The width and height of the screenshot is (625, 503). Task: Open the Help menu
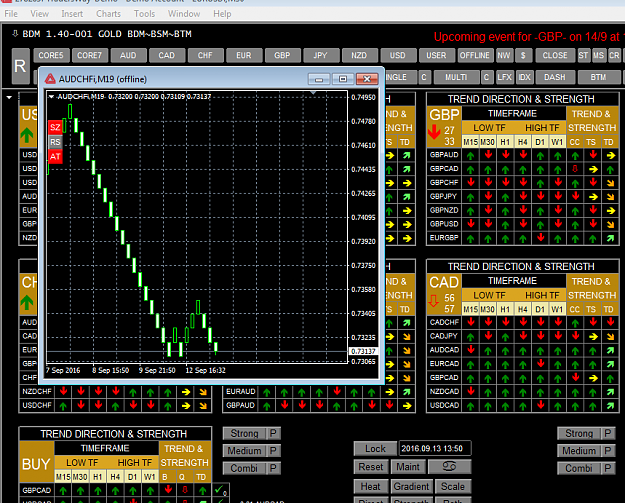[x=222, y=14]
